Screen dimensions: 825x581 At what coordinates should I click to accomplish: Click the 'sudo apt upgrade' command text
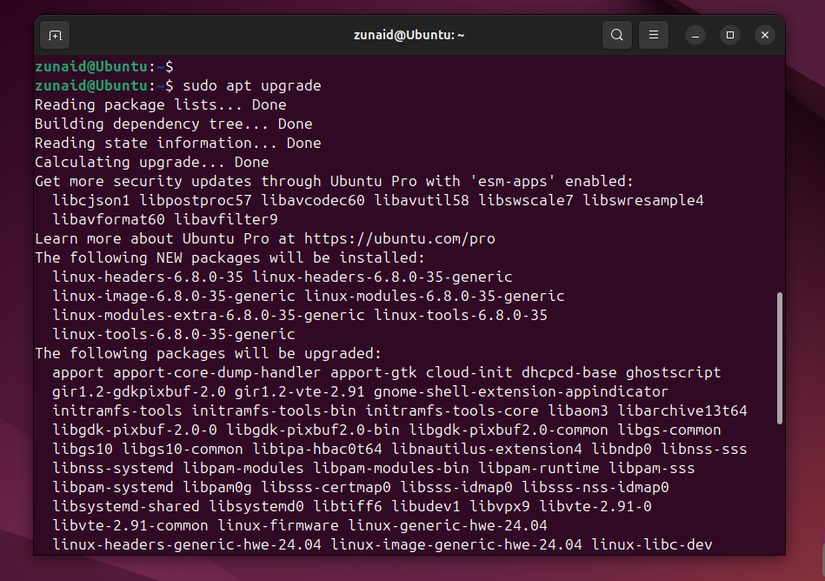click(250, 85)
